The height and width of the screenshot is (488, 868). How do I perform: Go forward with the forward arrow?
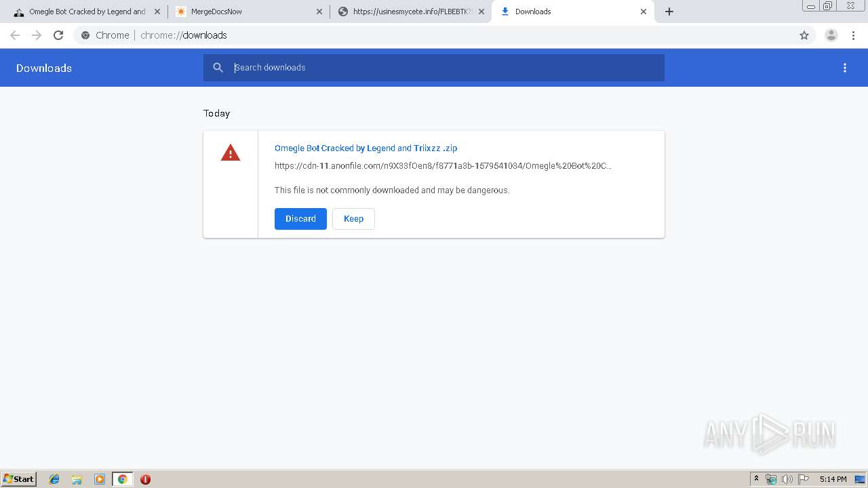pyautogui.click(x=37, y=35)
